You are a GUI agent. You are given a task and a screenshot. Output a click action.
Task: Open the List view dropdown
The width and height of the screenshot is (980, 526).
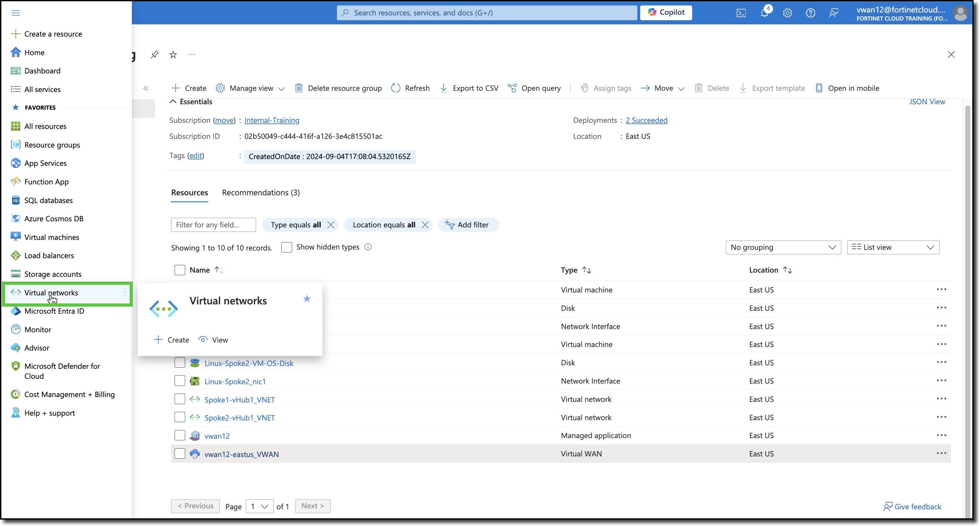pyautogui.click(x=893, y=247)
